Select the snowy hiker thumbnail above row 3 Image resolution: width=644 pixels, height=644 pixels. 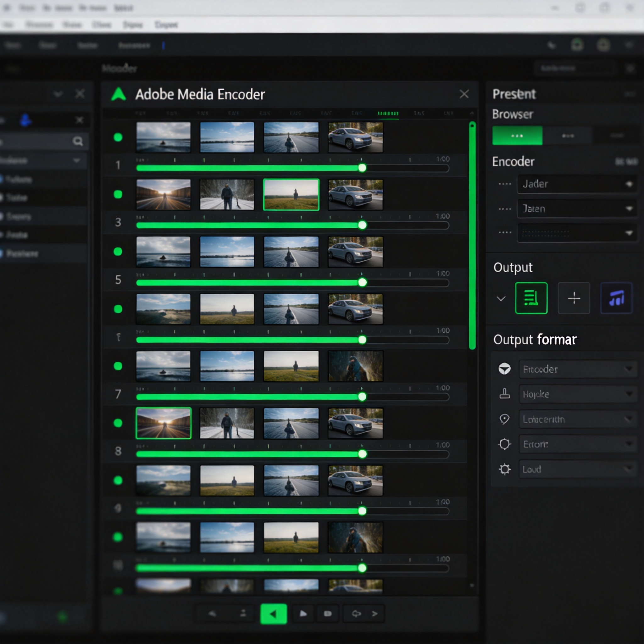click(x=227, y=195)
